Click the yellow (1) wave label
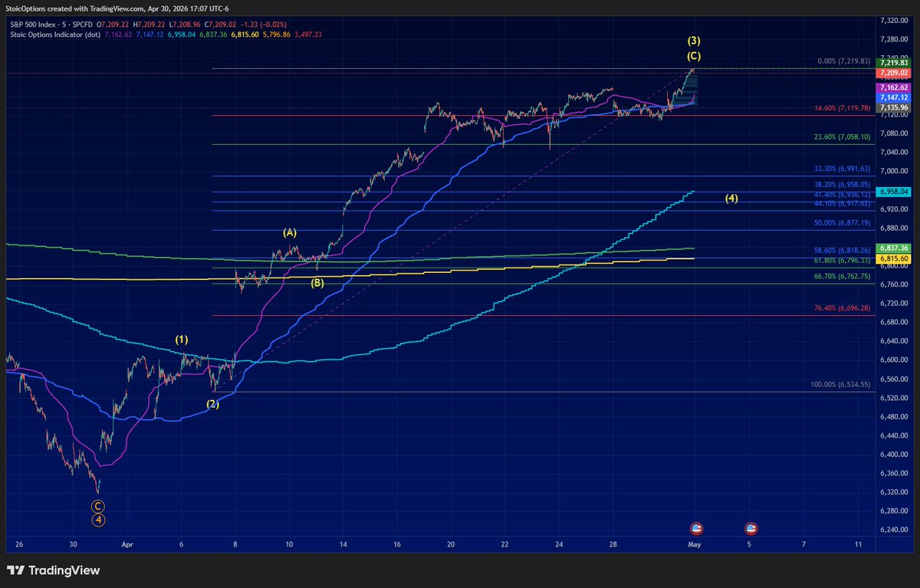This screenshot has width=920, height=588. [182, 338]
